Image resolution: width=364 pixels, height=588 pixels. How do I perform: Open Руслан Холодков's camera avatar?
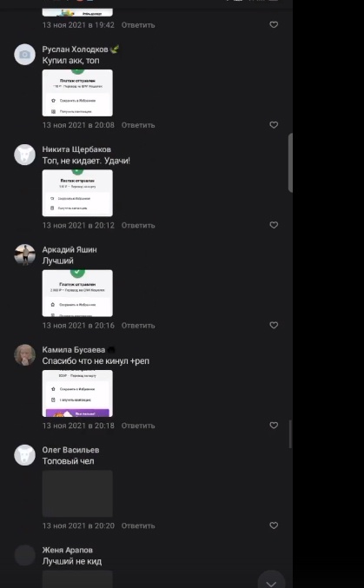pos(25,55)
